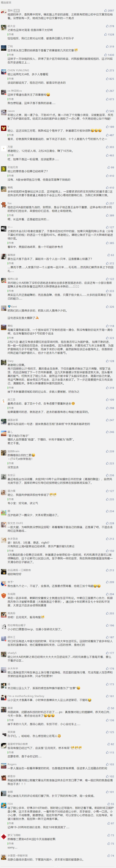Open Kent's avatar with diamond badge
Screen dimensions: 116x868
click(3, 308)
